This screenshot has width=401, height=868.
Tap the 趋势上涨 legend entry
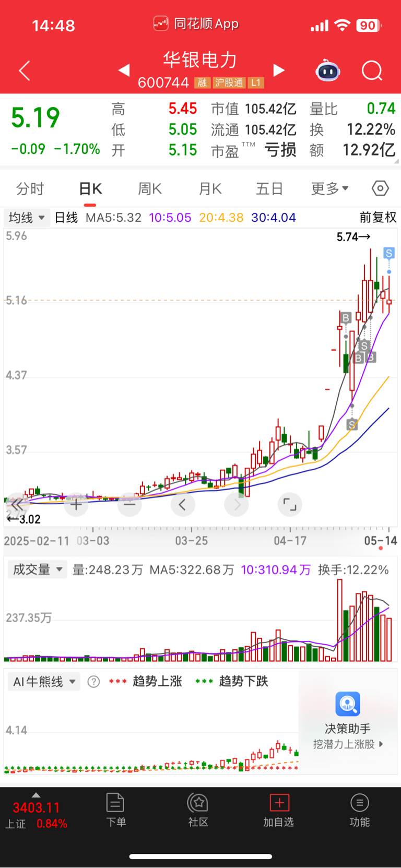tap(145, 681)
